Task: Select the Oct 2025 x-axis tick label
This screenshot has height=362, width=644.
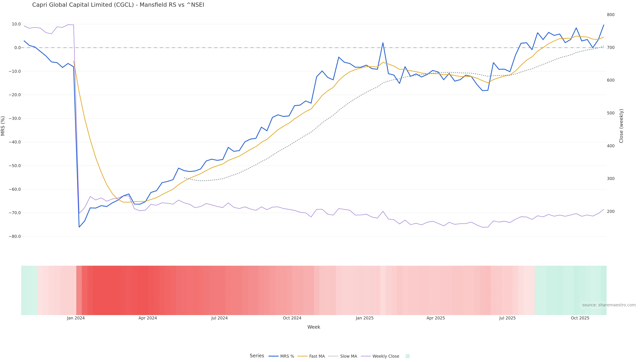Action: coord(580,318)
